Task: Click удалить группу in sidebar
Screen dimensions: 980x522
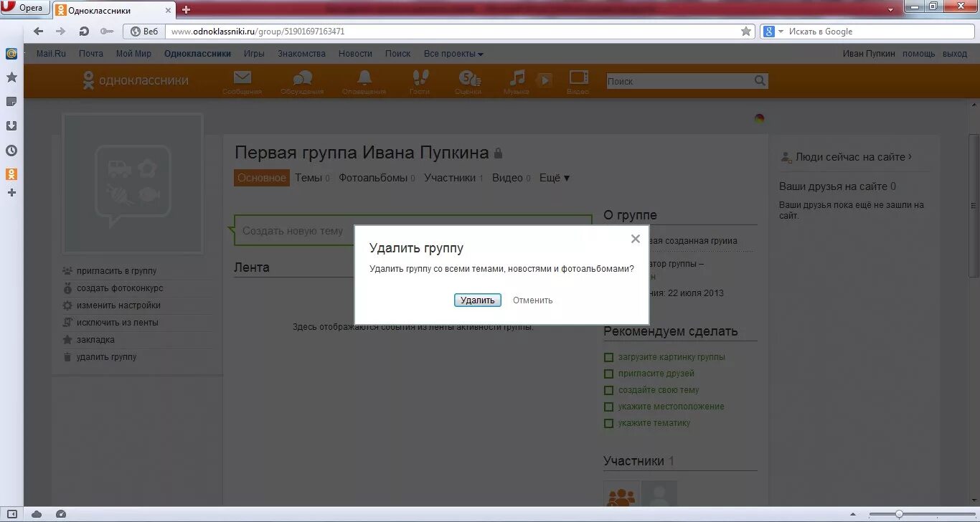Action: click(106, 357)
